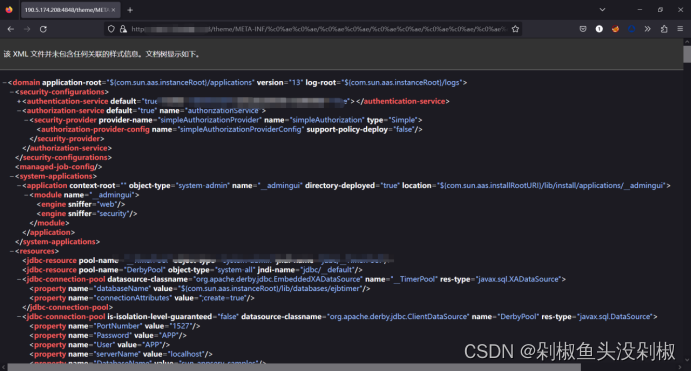Save page to Pocket
Viewport: 692px width, 371px height.
tap(583, 29)
